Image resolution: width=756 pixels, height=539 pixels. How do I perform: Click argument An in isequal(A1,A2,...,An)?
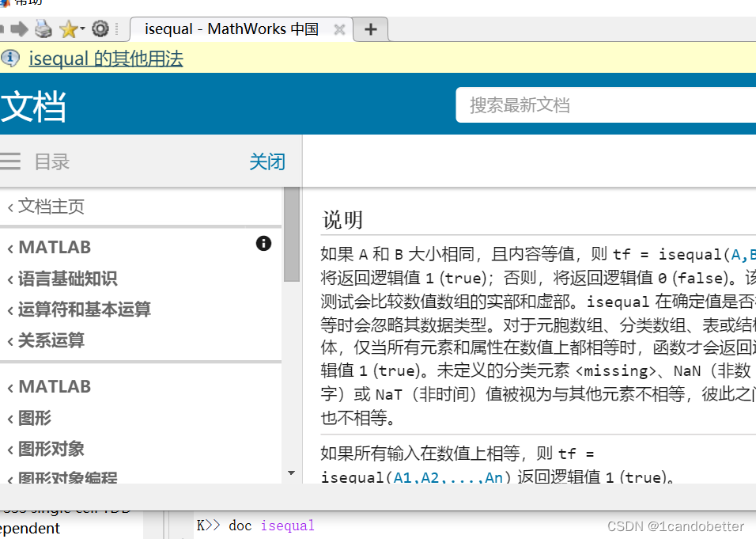(x=493, y=477)
